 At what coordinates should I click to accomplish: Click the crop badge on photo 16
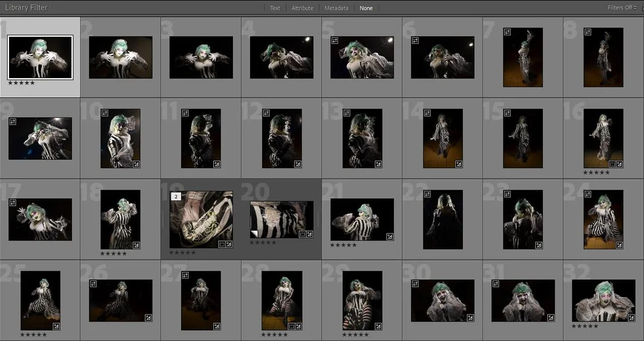612,164
